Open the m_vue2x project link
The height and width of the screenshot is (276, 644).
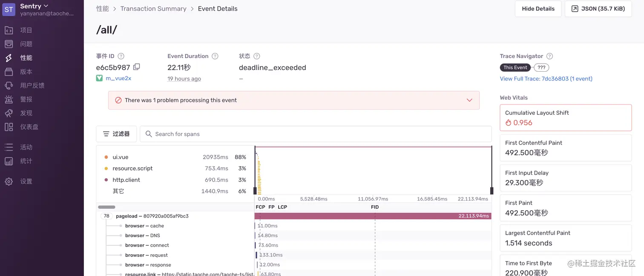(118, 78)
